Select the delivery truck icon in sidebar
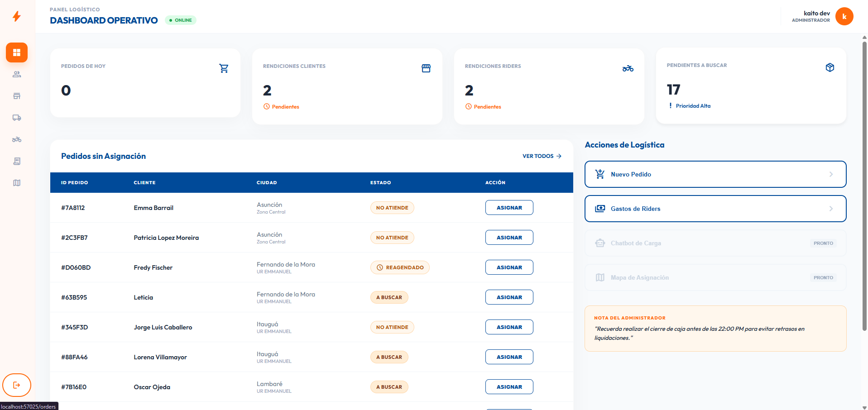This screenshot has width=868, height=410. tap(17, 118)
